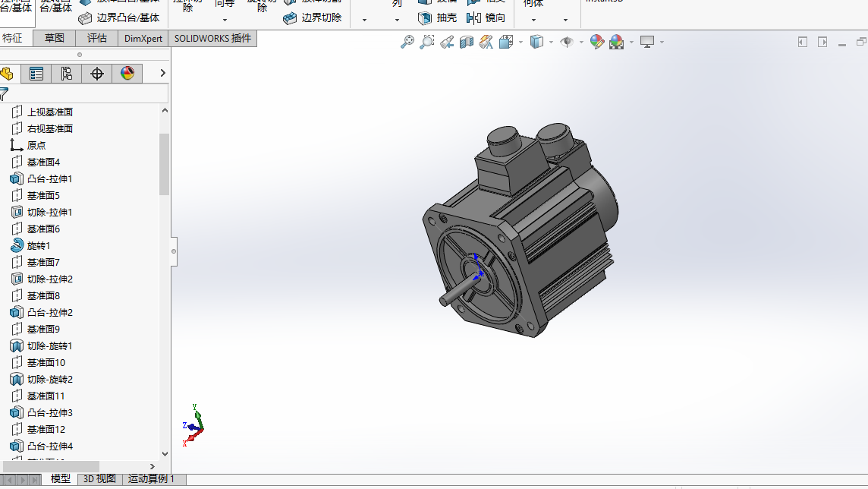Click the Section View icon

pos(467,42)
